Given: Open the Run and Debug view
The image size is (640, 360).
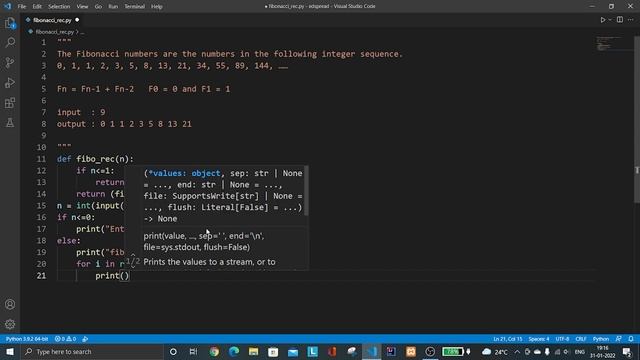Looking at the screenshot, I should point(10,82).
